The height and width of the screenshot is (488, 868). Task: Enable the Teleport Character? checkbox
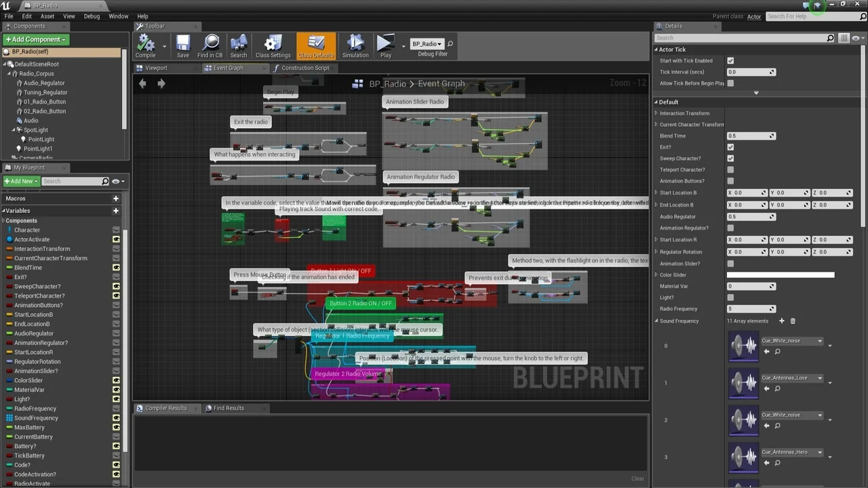[x=730, y=170]
